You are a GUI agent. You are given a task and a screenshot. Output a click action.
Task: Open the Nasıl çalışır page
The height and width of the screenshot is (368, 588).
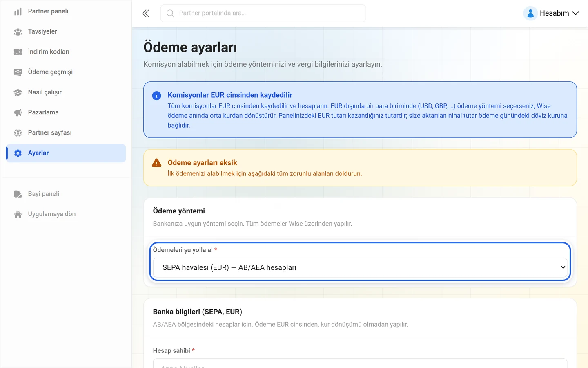point(66,92)
